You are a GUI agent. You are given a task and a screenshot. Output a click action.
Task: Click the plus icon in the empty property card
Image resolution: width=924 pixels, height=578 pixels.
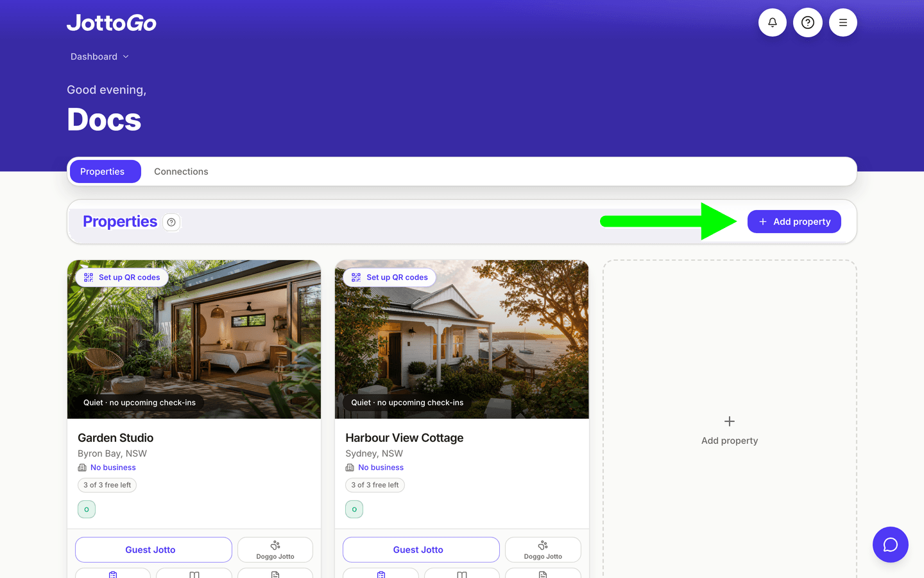(730, 421)
